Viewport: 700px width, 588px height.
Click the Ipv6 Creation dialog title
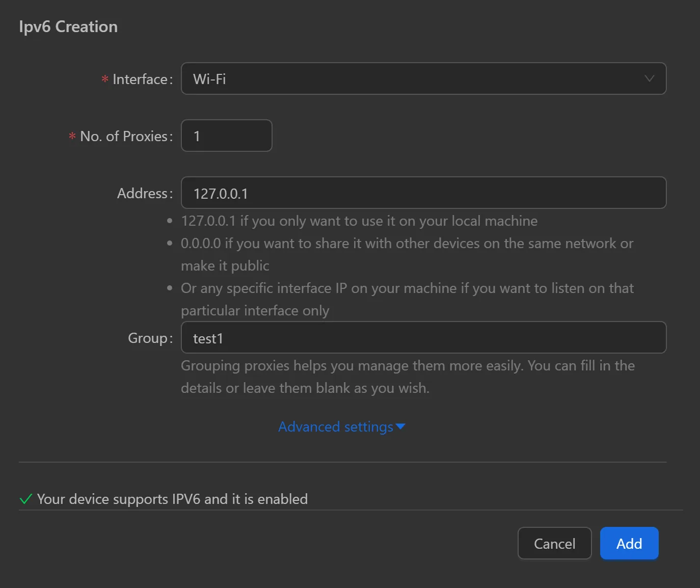(68, 26)
